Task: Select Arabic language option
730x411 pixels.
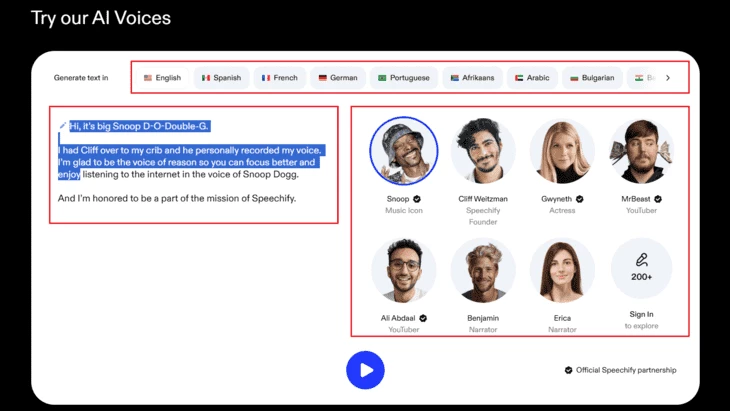Action: pos(532,78)
